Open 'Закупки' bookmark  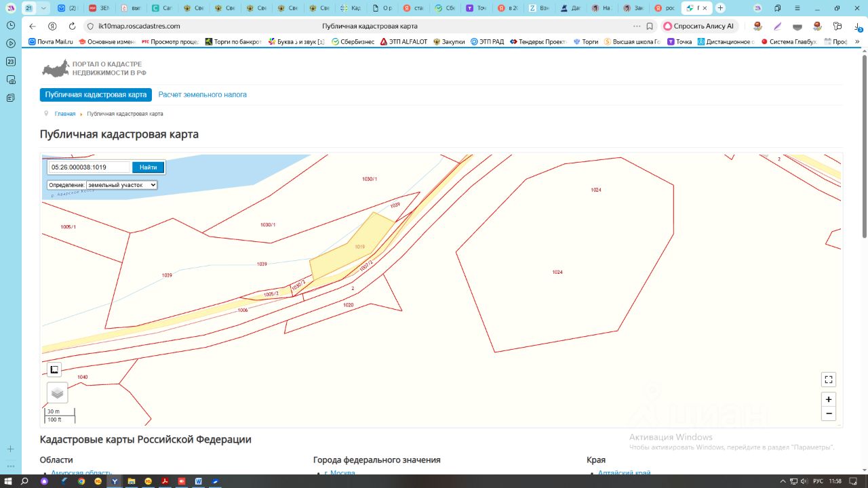(449, 41)
